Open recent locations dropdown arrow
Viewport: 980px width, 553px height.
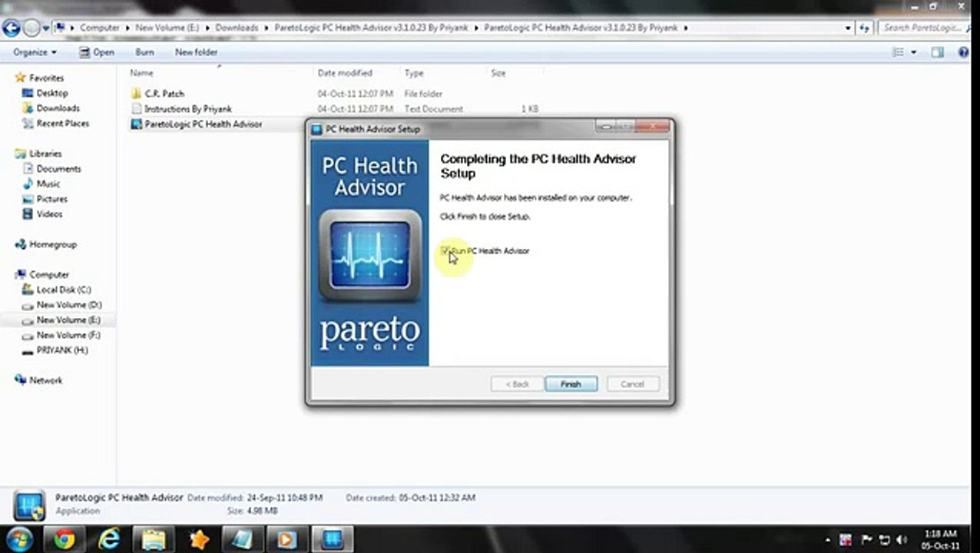(46, 28)
